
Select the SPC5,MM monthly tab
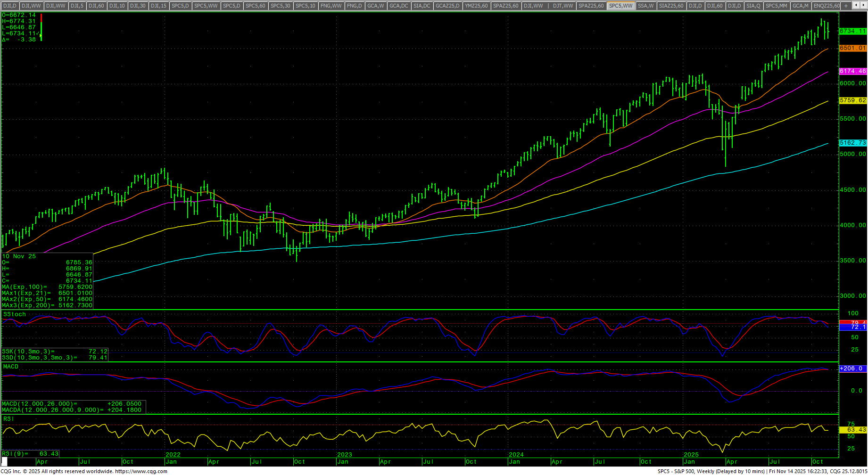point(776,6)
